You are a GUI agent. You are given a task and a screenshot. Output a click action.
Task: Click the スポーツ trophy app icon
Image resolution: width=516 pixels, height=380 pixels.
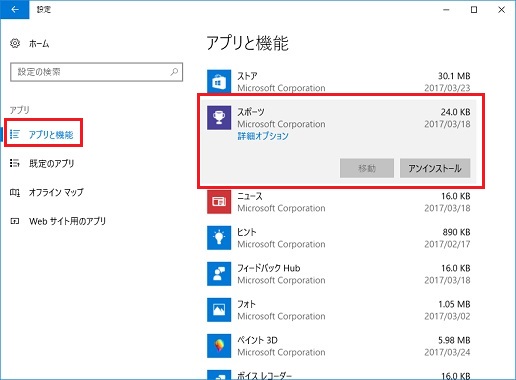(219, 118)
